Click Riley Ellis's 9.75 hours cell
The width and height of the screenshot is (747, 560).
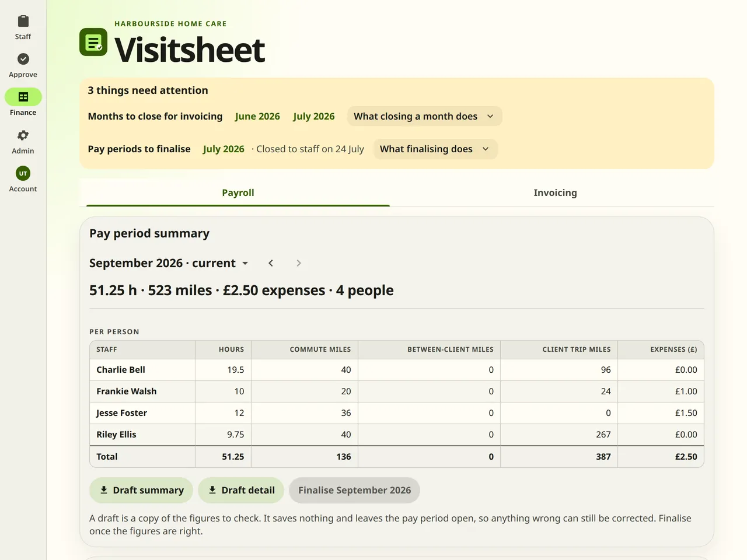click(223, 435)
